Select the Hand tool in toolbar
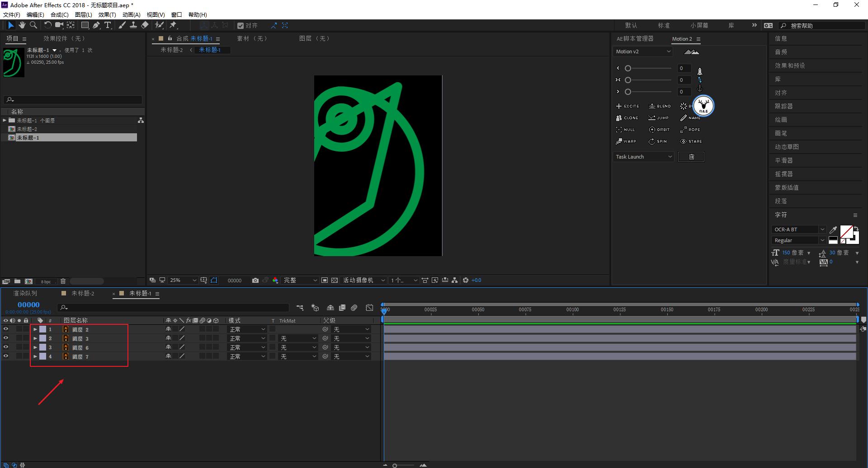 (22, 25)
